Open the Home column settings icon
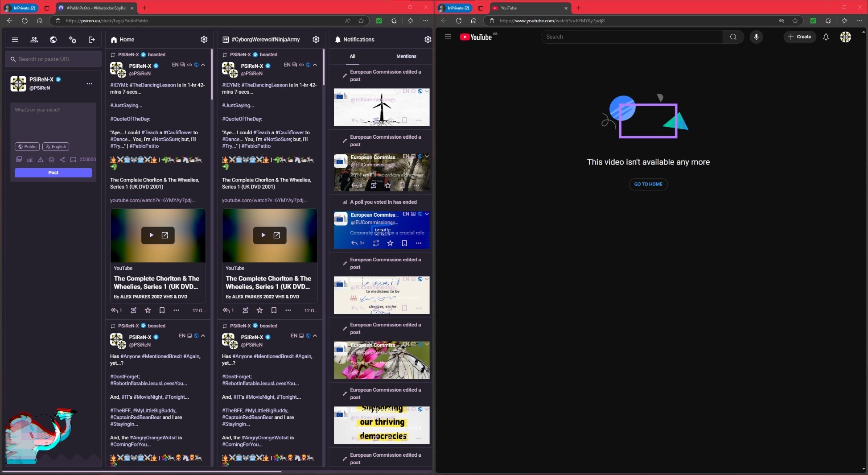 204,40
